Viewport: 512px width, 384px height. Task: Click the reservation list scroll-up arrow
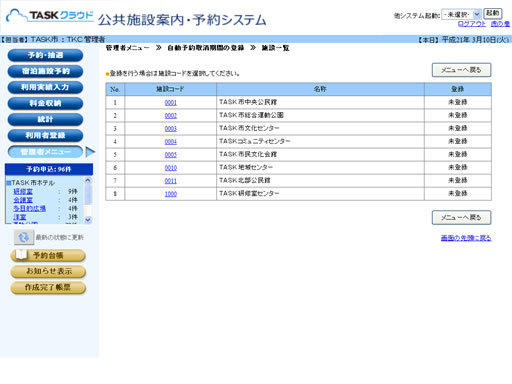88,180
